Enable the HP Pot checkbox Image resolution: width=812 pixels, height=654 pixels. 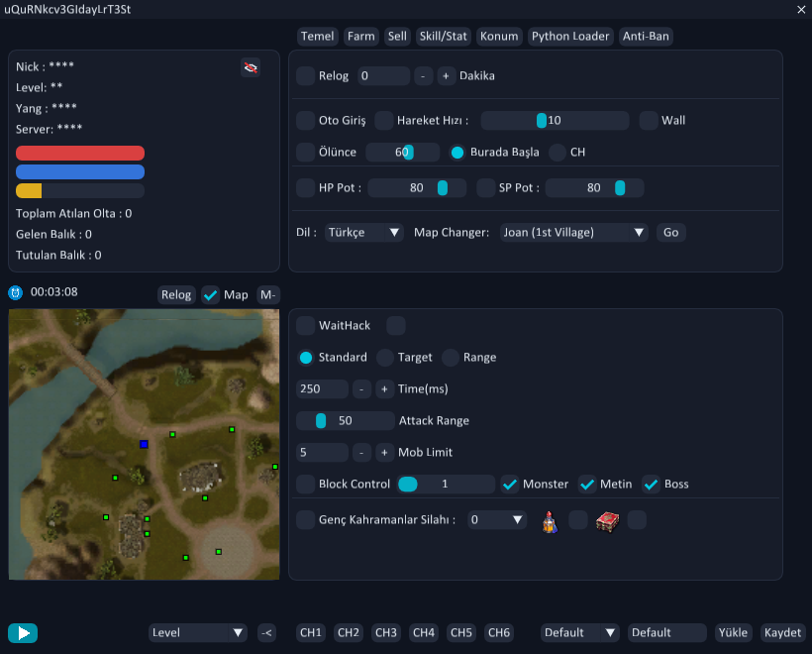306,188
